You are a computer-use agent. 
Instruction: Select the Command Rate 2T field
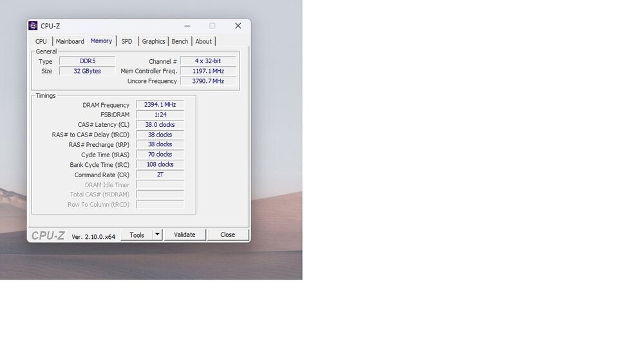160,175
